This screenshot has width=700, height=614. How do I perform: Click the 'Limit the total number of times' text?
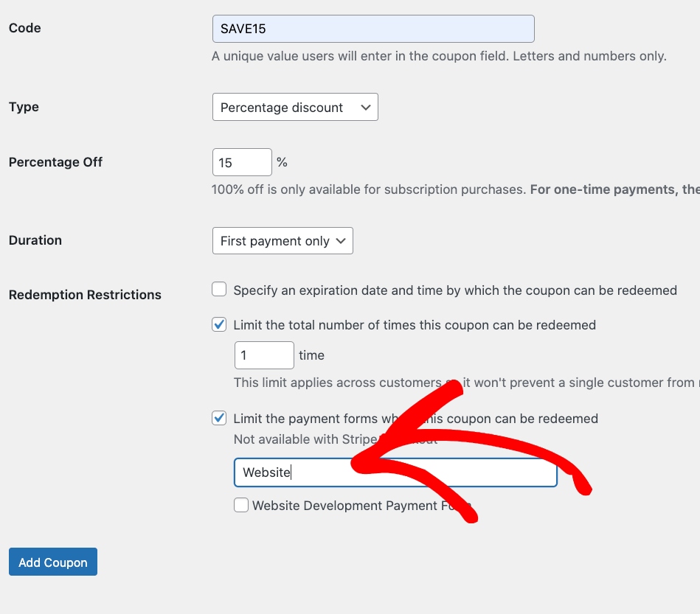tap(414, 325)
